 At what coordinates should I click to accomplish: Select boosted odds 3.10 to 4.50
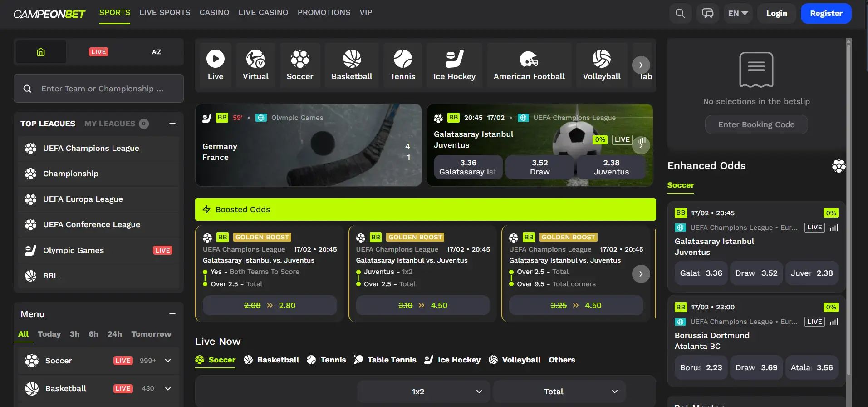tap(423, 305)
